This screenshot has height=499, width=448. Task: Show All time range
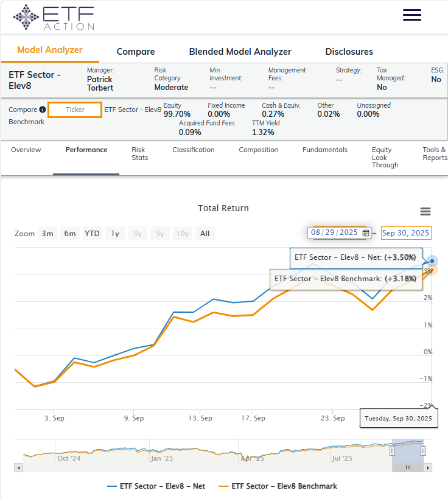(205, 233)
